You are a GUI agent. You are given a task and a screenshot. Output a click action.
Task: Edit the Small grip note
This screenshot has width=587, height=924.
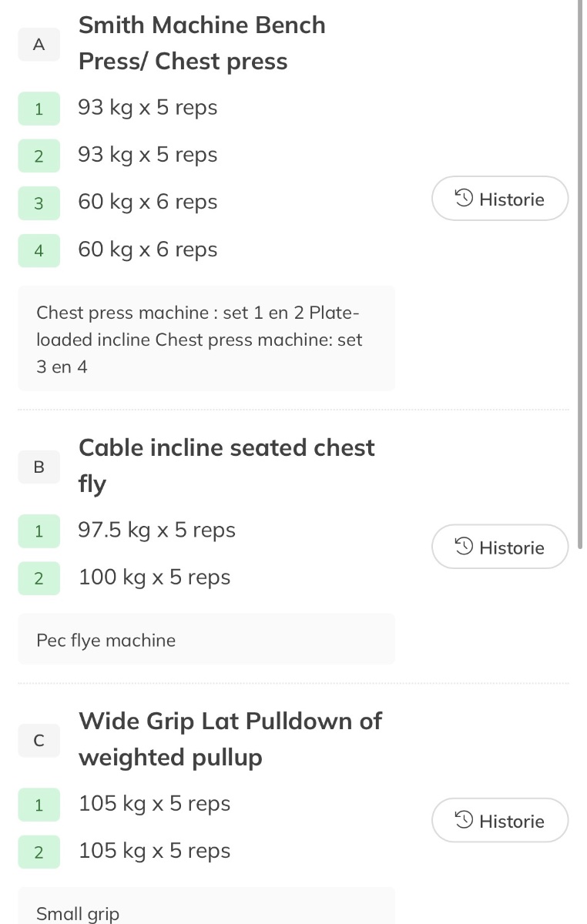pyautogui.click(x=206, y=910)
